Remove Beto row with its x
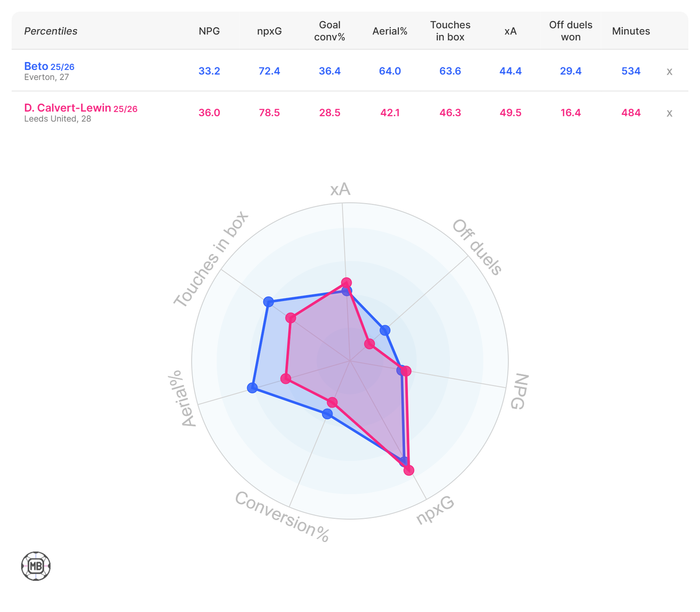 pyautogui.click(x=669, y=72)
